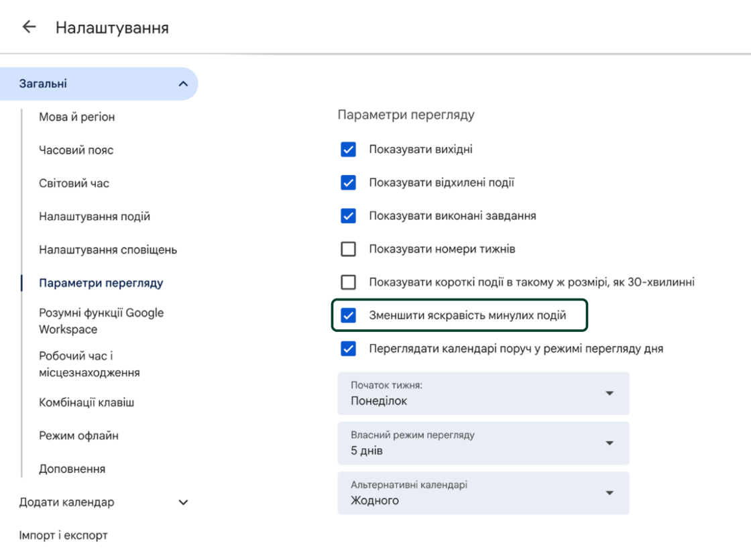The image size is (751, 560).
Task: Open the Альтернативні календарі dropdown
Action: pos(483,493)
